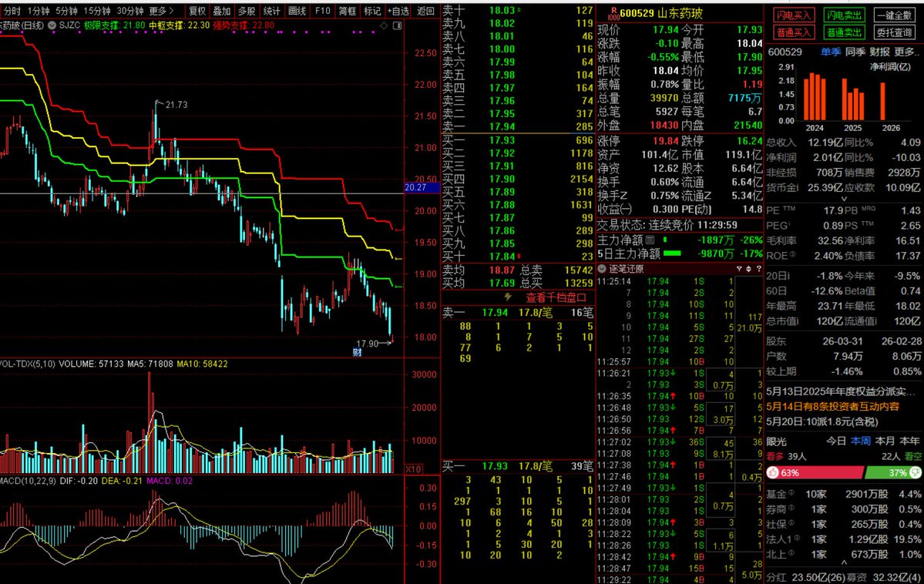924x584 pixels.
Task: Add stock to 自选 watchlist
Action: (x=398, y=11)
